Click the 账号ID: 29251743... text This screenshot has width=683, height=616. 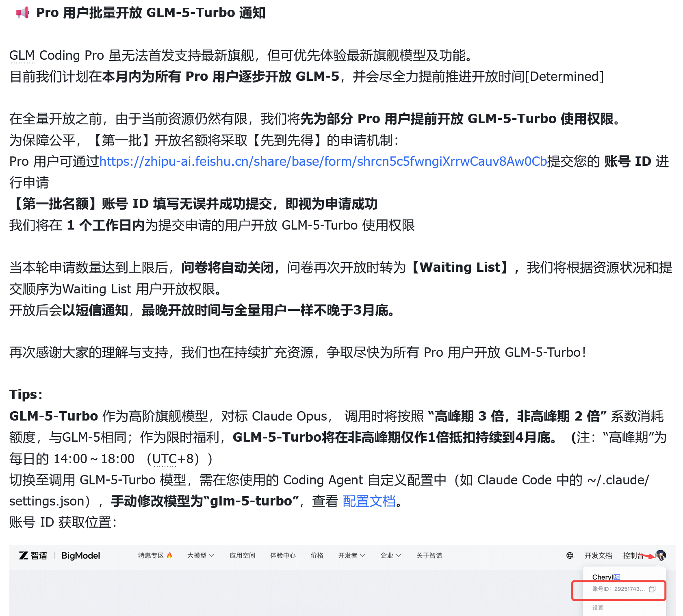tap(618, 589)
